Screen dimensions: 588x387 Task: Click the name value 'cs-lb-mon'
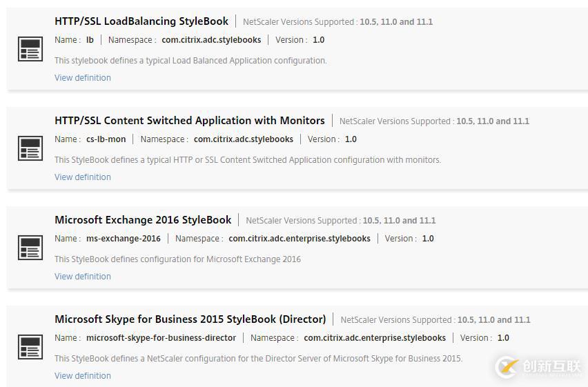point(106,139)
